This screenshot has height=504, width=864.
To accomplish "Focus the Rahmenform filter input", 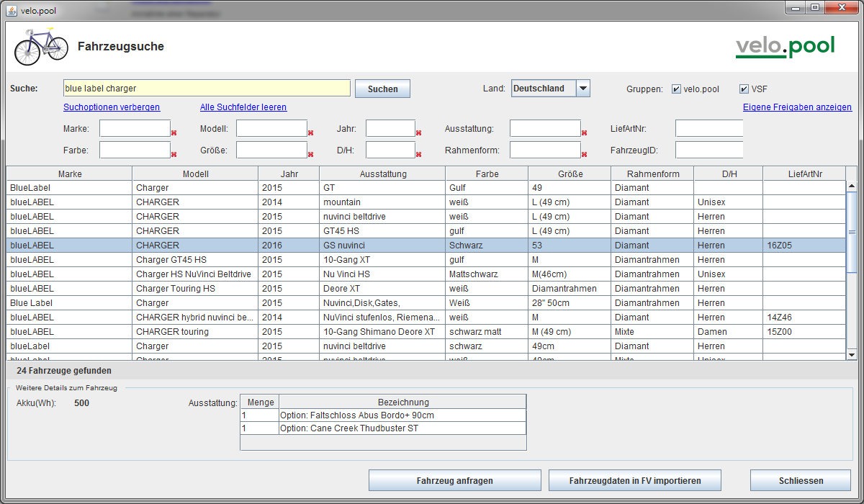I will [x=545, y=150].
